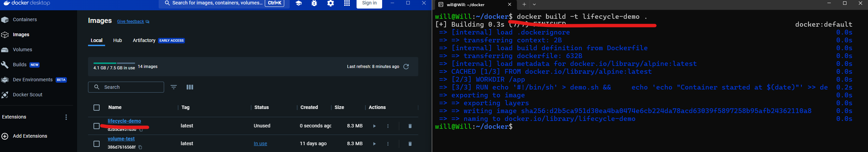Click the 'exporting layers' terminal line
Viewport: 868px width, 152px height.
484,103
